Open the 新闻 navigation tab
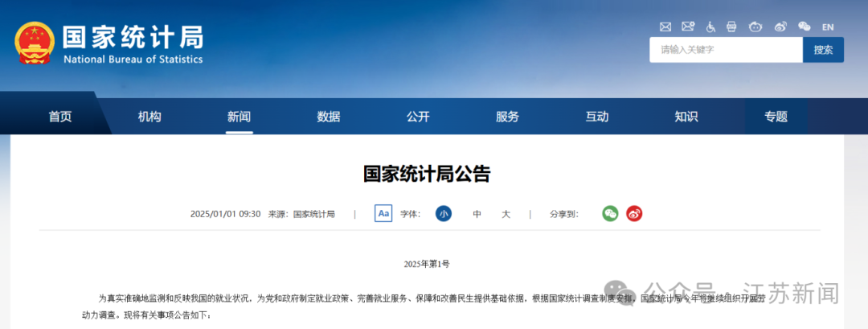Screen dimensions: 868x329 coord(239,117)
